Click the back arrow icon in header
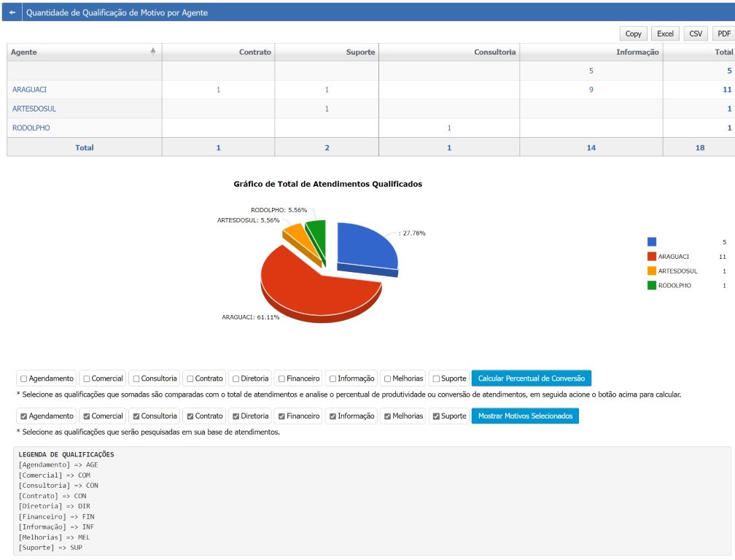The image size is (735, 560). [12, 12]
